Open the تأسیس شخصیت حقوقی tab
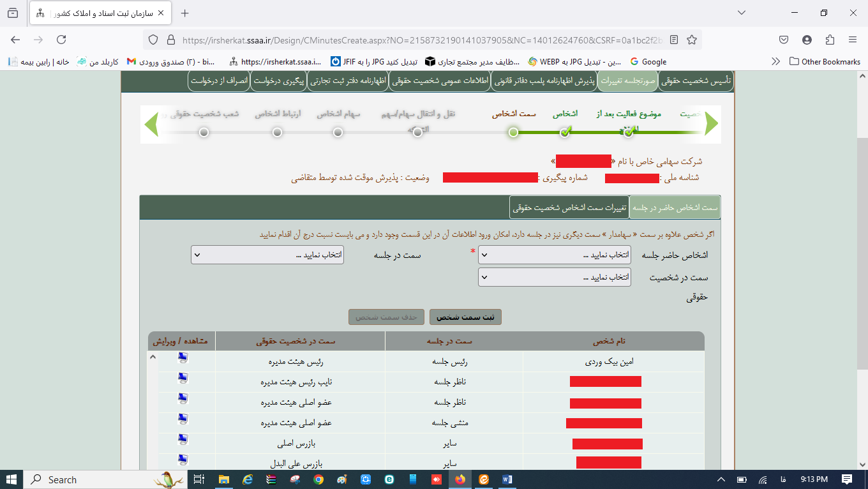 point(696,81)
